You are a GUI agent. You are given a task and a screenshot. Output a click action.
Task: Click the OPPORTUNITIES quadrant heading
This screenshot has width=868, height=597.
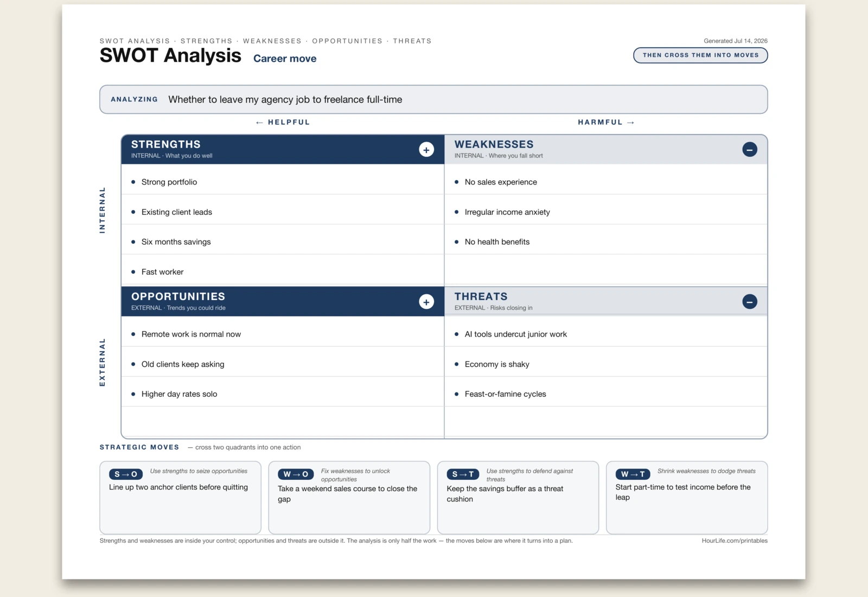point(178,296)
